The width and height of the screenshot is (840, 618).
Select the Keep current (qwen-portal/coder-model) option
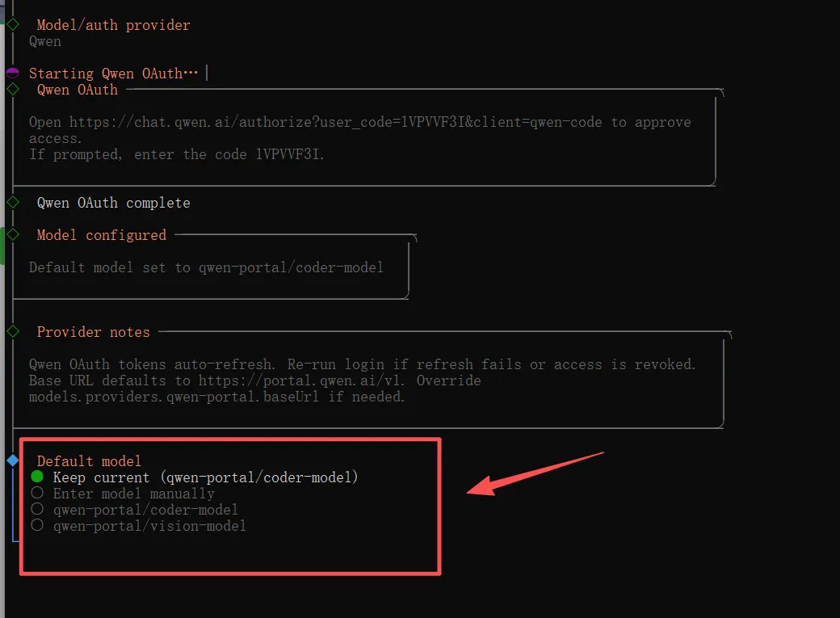coord(195,477)
